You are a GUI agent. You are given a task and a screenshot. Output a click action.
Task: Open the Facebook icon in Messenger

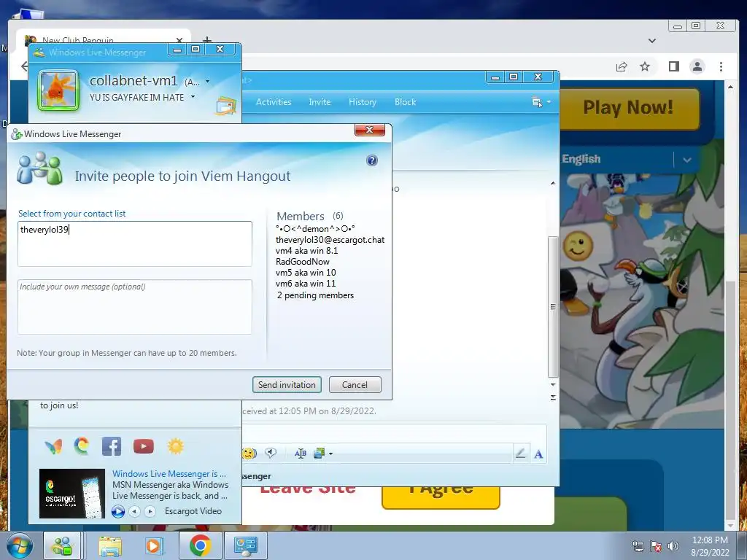112,446
